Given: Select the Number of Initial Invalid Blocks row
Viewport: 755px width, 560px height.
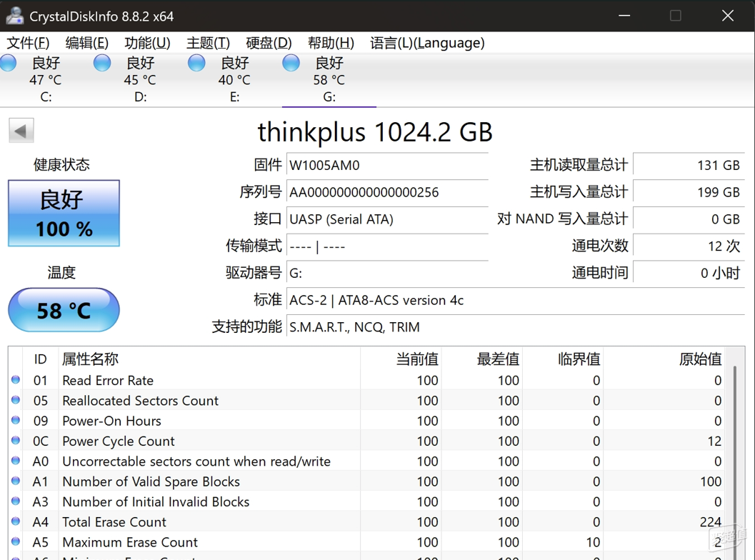Looking at the screenshot, I should click(367, 501).
